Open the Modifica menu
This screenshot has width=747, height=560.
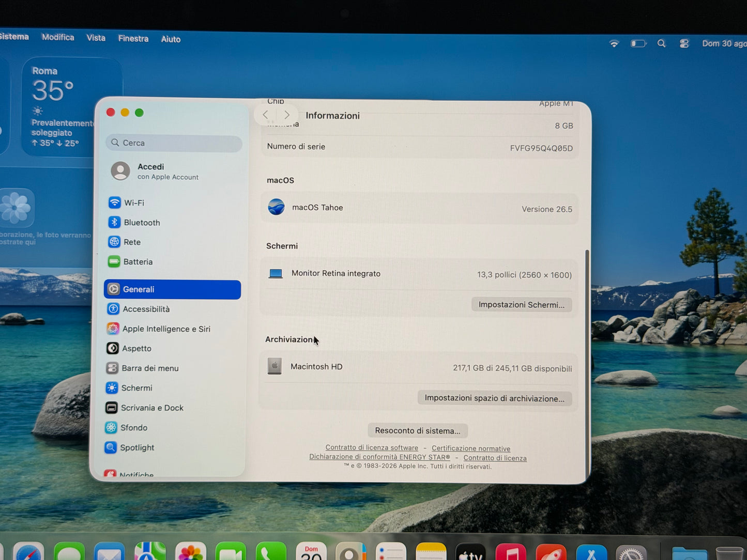(x=58, y=37)
